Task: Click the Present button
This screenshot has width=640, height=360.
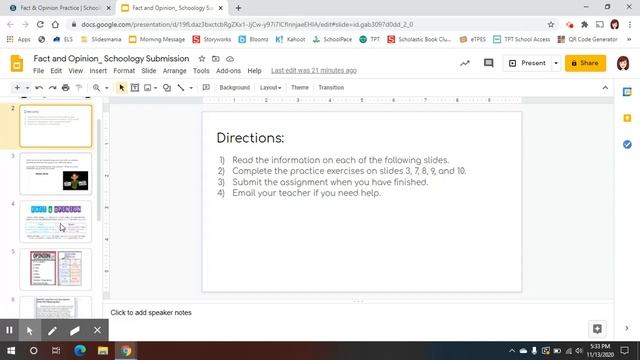Action: tap(527, 63)
